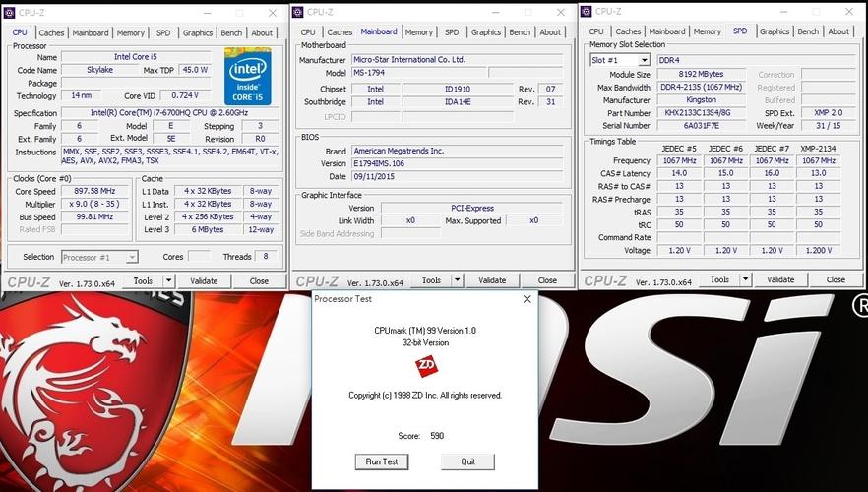
Task: Click the Core Speed value 897.58 MHz
Action: click(94, 192)
